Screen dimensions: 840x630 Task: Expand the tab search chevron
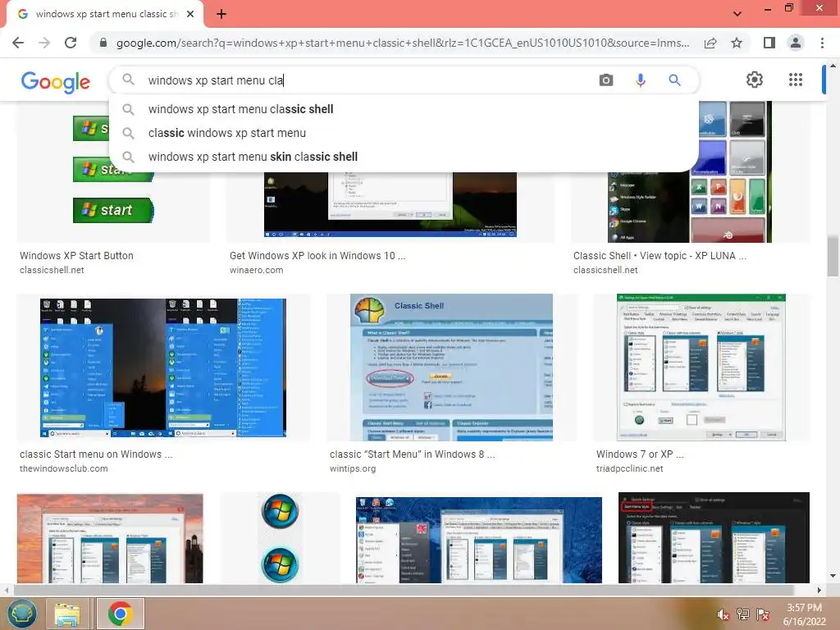[737, 14]
